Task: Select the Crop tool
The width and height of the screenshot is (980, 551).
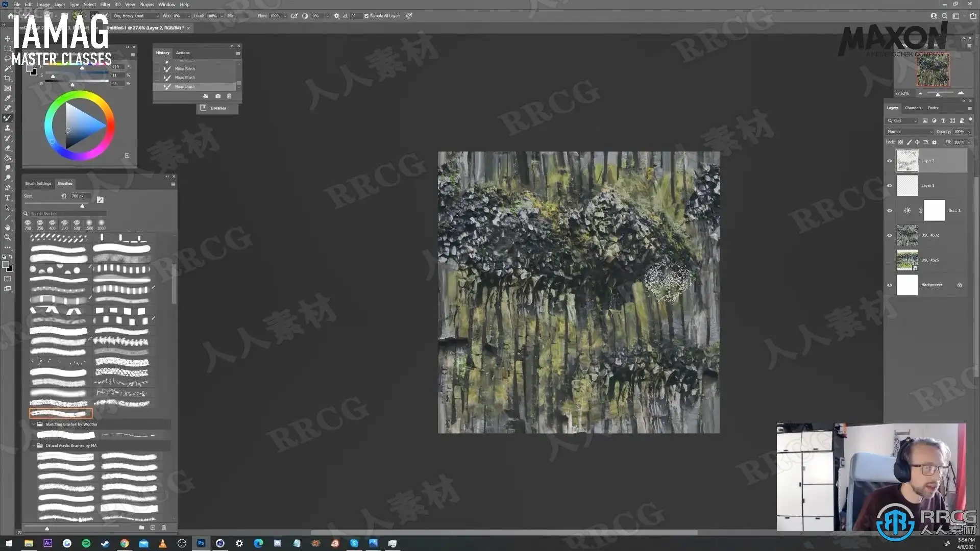Action: (8, 78)
